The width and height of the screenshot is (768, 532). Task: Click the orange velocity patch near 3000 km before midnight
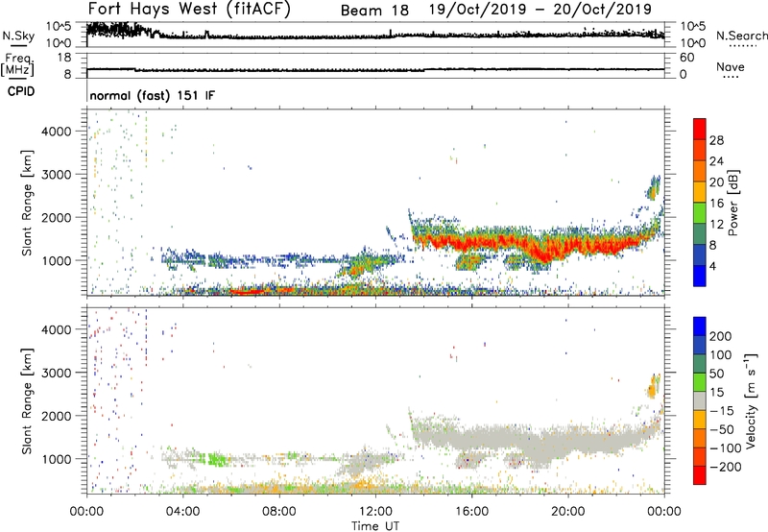653,388
